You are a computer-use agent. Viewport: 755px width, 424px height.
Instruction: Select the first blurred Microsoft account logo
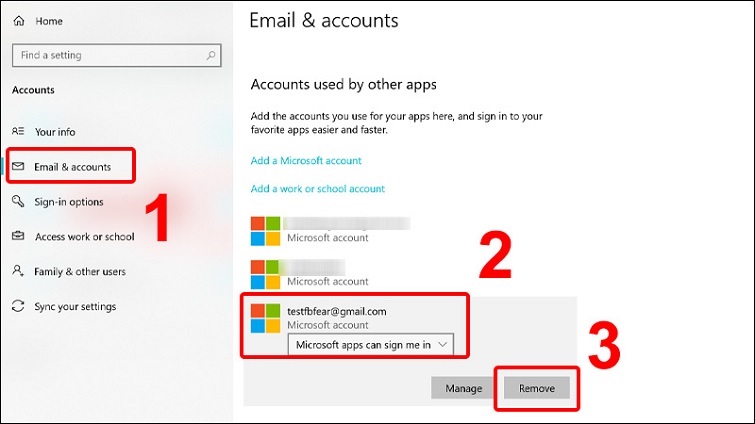[x=265, y=231]
